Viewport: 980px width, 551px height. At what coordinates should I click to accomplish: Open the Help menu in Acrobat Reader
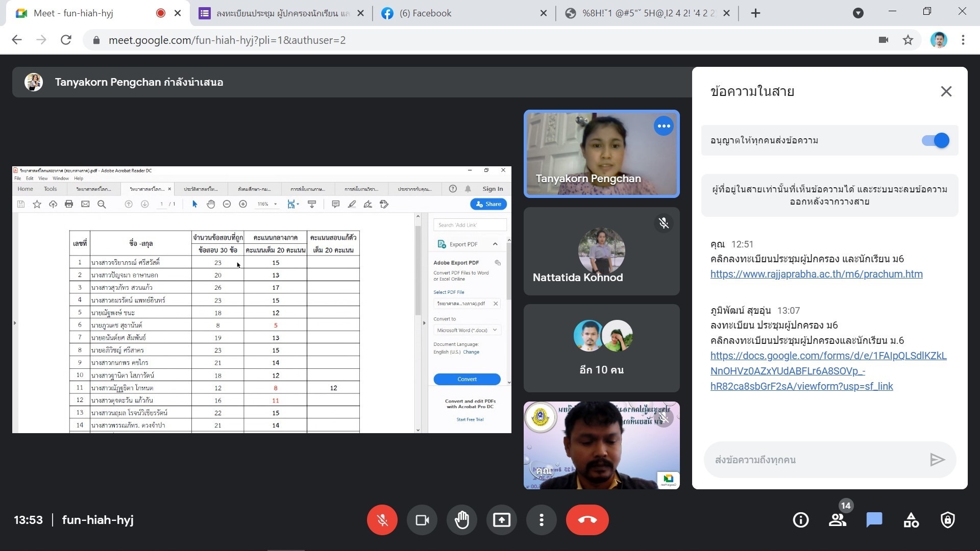point(79,179)
